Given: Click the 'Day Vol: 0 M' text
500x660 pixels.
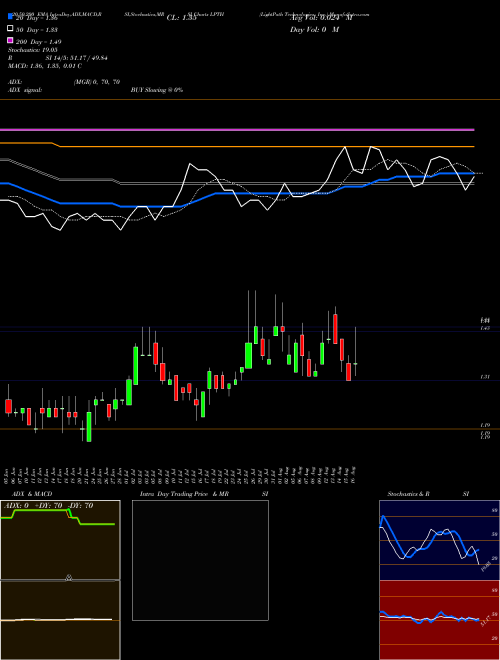Looking at the screenshot, I should 314,30.
